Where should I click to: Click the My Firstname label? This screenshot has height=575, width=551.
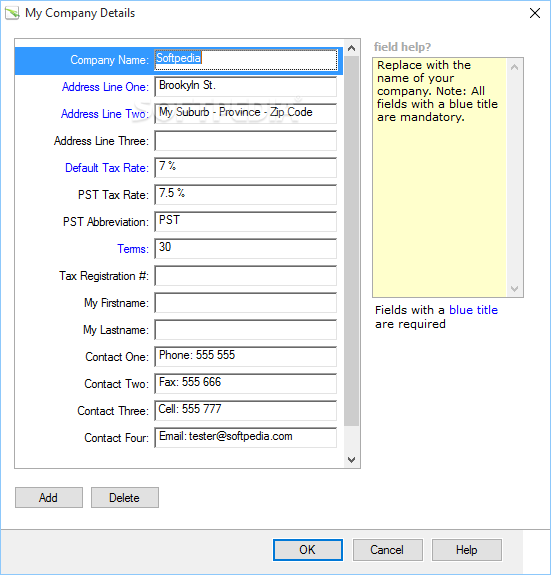[116, 303]
